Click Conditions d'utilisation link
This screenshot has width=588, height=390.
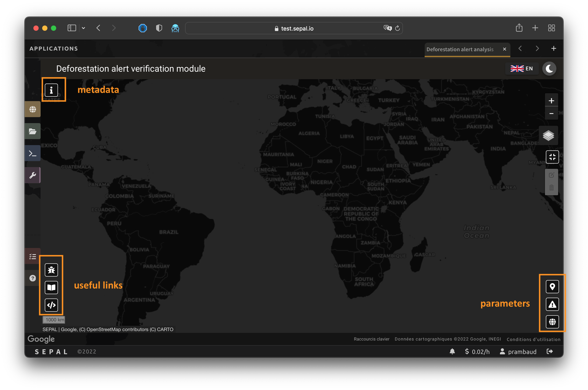pyautogui.click(x=533, y=339)
